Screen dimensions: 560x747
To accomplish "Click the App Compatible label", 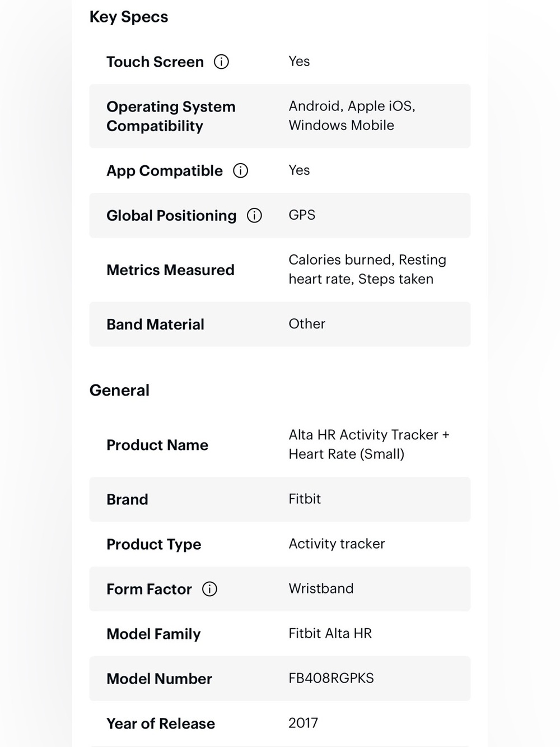I will coord(165,170).
